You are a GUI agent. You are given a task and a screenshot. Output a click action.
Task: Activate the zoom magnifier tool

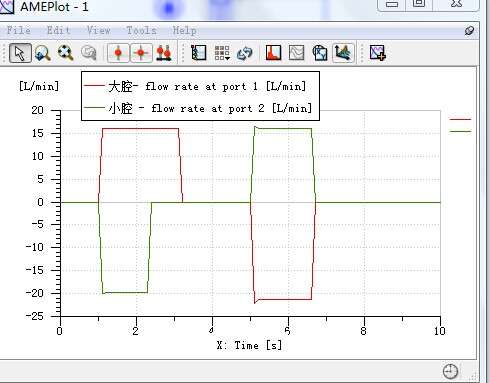click(43, 53)
